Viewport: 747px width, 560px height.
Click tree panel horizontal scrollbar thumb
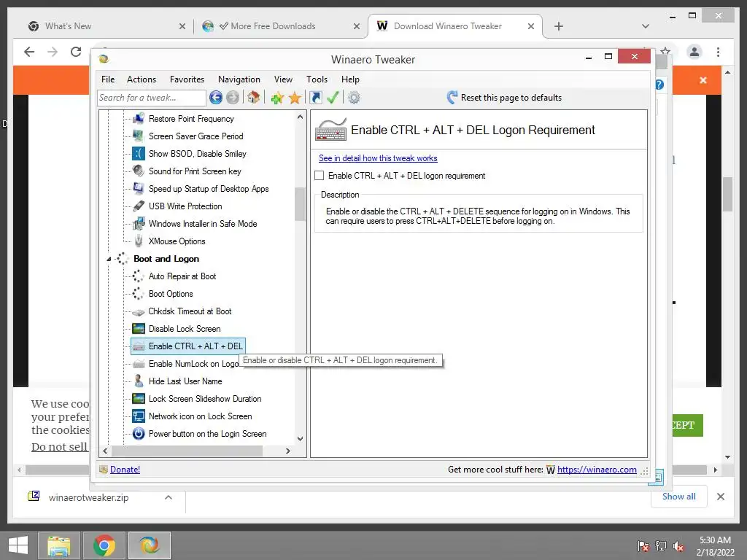(187, 451)
